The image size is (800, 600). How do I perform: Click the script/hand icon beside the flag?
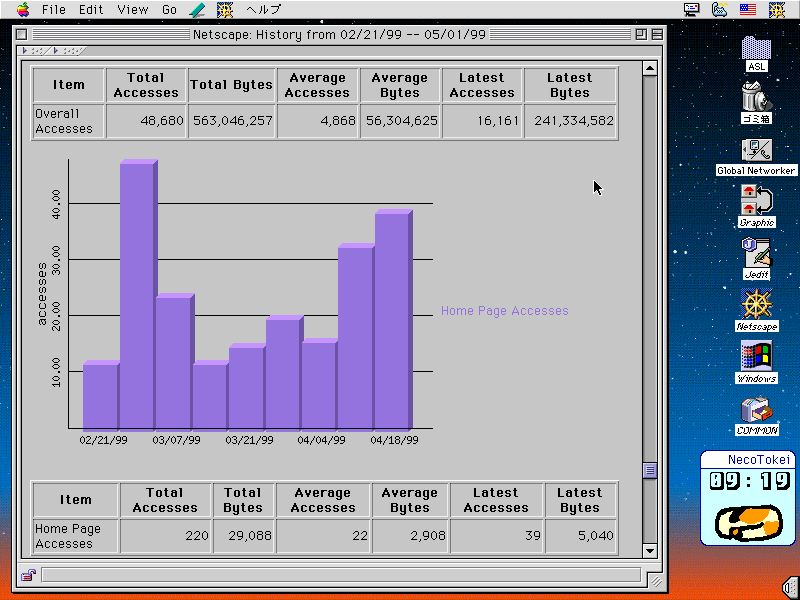719,9
